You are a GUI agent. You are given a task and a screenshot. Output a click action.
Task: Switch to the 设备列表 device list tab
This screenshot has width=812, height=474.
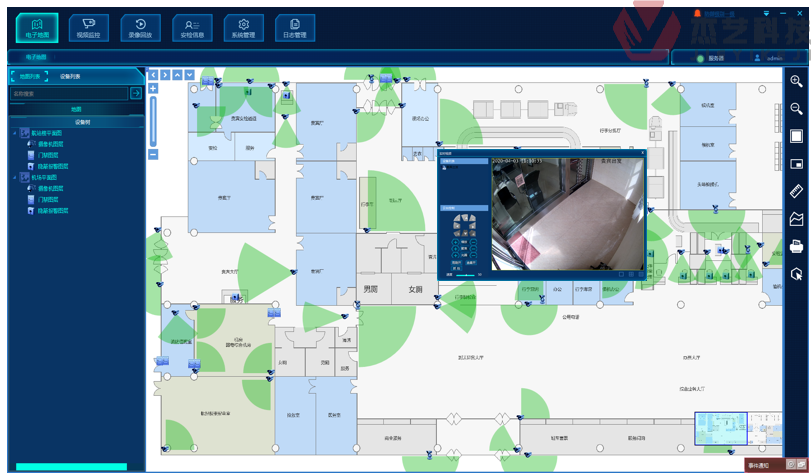(x=71, y=76)
